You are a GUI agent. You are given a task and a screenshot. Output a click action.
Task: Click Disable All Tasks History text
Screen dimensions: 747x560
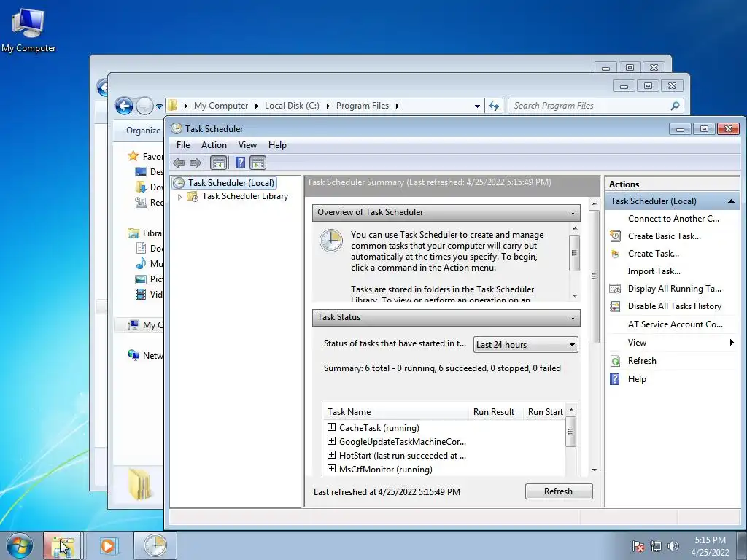(x=675, y=306)
